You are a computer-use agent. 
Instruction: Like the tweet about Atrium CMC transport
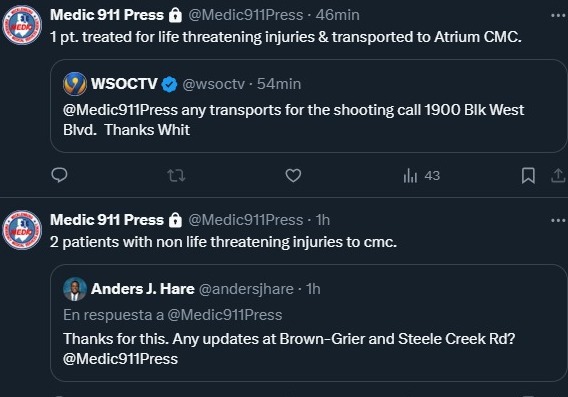pyautogui.click(x=293, y=176)
